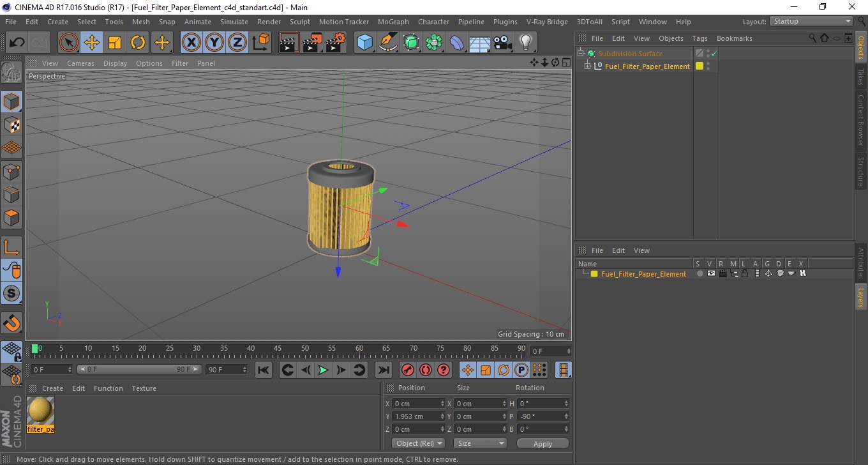Expand the Fuel_Filter_Paper_Element object tree

point(587,66)
